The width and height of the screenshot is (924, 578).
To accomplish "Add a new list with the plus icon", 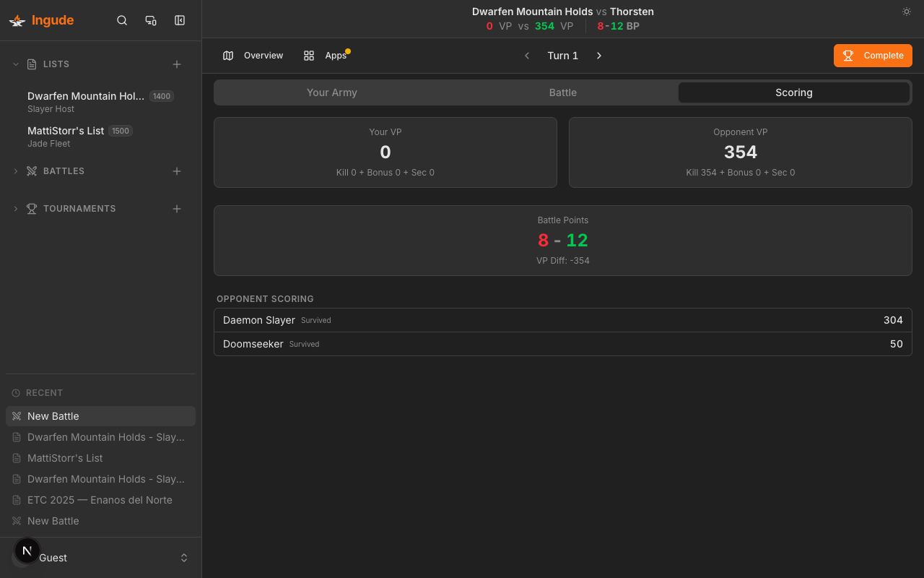I will coord(177,64).
